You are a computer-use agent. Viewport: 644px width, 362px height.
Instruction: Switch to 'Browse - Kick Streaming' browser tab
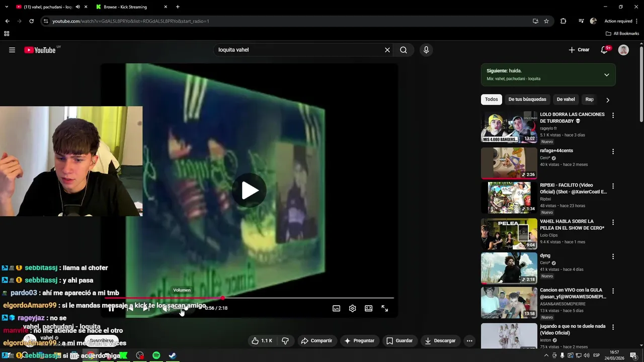132,7
